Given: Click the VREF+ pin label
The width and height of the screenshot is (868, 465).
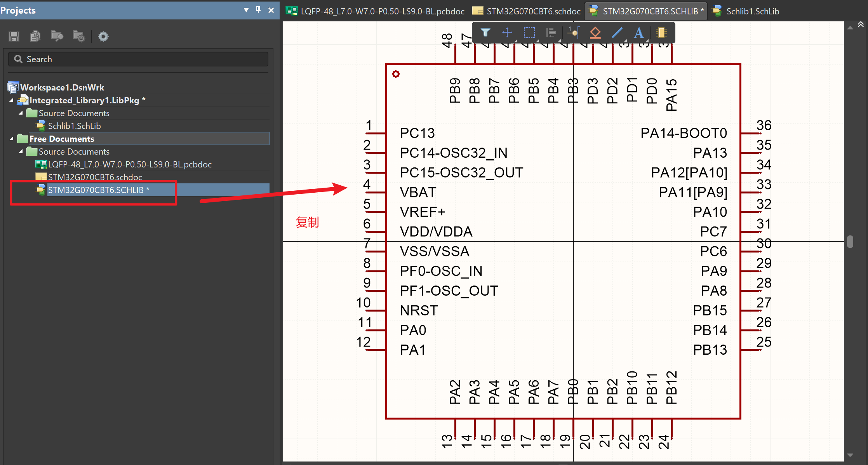Looking at the screenshot, I should [423, 212].
